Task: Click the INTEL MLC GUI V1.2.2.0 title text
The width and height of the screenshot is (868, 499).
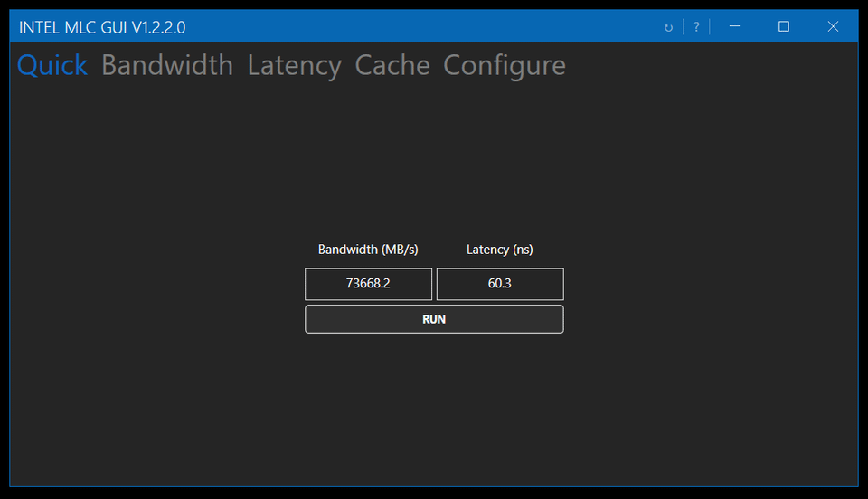Action: click(x=102, y=27)
